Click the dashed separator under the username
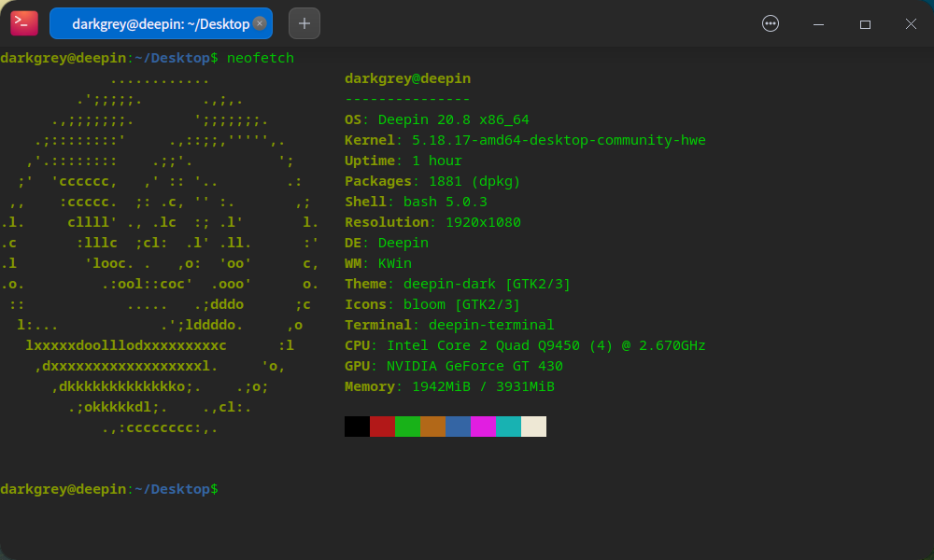 [407, 99]
